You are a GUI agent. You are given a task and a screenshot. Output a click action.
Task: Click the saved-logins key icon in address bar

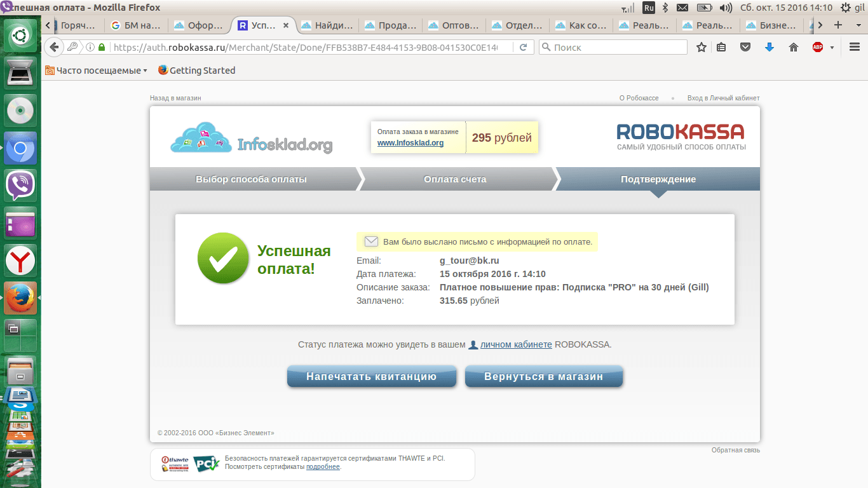73,47
